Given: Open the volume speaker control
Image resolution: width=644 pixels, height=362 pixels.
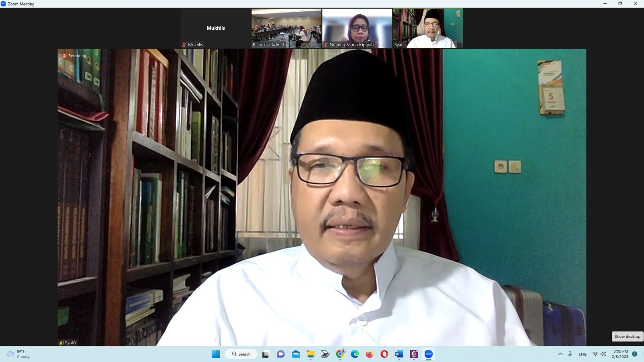Looking at the screenshot, I should pyautogui.click(x=603, y=354).
